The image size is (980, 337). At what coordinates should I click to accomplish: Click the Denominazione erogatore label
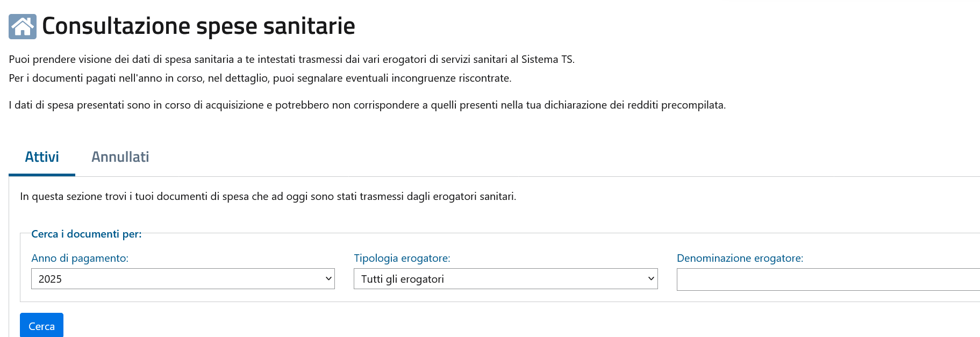pyautogui.click(x=740, y=258)
